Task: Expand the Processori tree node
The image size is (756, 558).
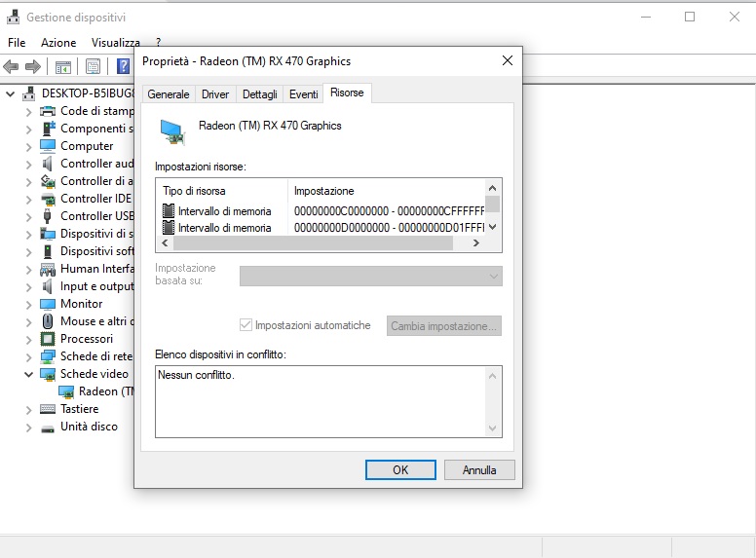Action: (28, 340)
